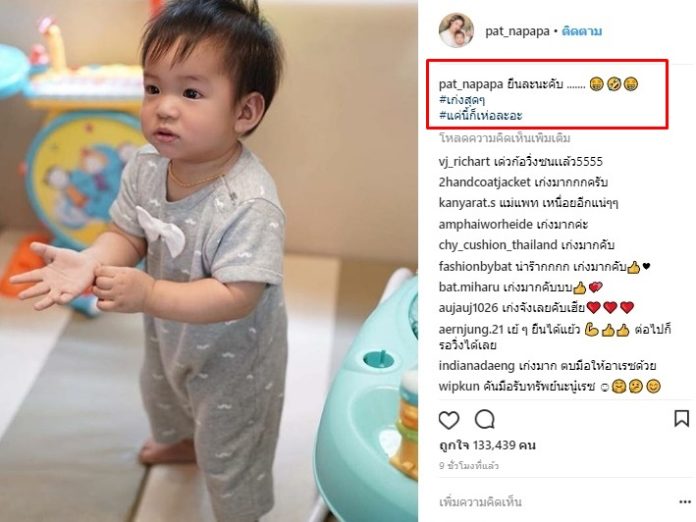Open commenter chy_cushion_thailand profile
The width and height of the screenshot is (696, 522).
pos(498,245)
